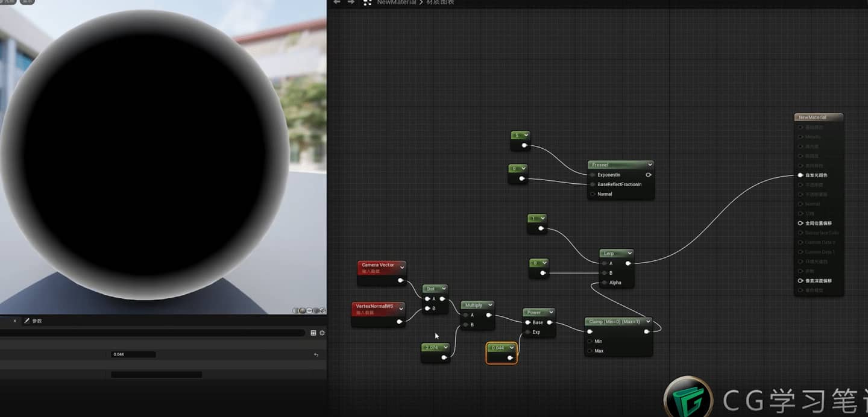Image resolution: width=868 pixels, height=417 pixels.
Task: Expand the Clamp node chevron
Action: coord(647,322)
